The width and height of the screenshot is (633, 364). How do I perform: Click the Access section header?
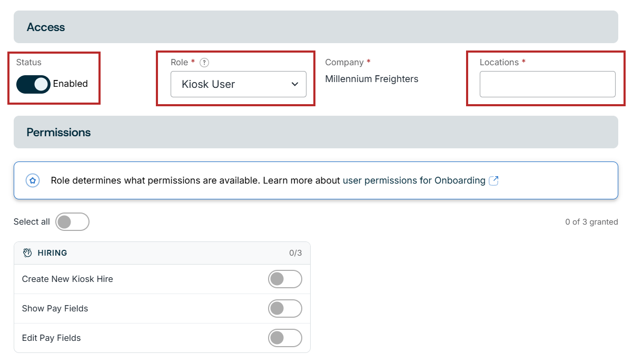pos(316,27)
